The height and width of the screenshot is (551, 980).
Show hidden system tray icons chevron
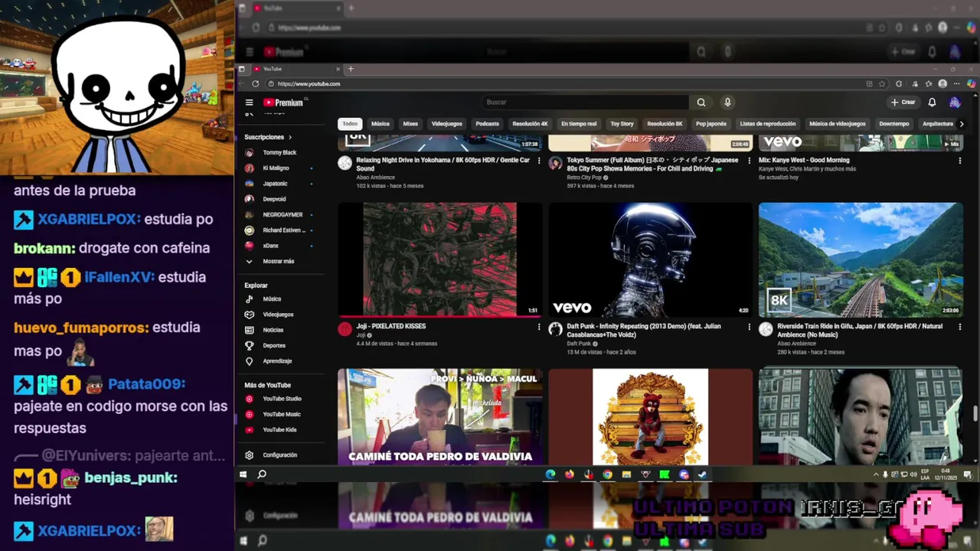coord(876,474)
